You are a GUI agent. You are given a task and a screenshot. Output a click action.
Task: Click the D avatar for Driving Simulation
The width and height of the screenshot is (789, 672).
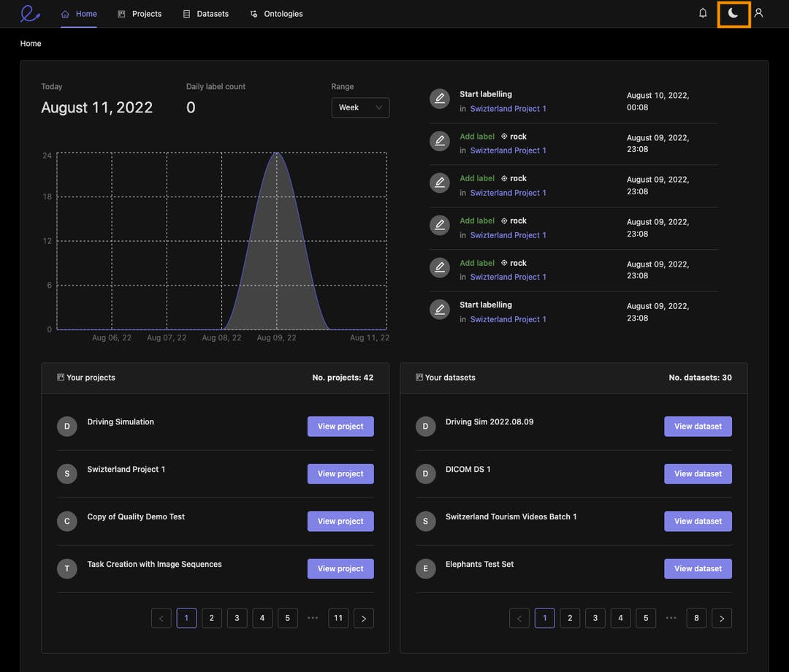tap(67, 427)
